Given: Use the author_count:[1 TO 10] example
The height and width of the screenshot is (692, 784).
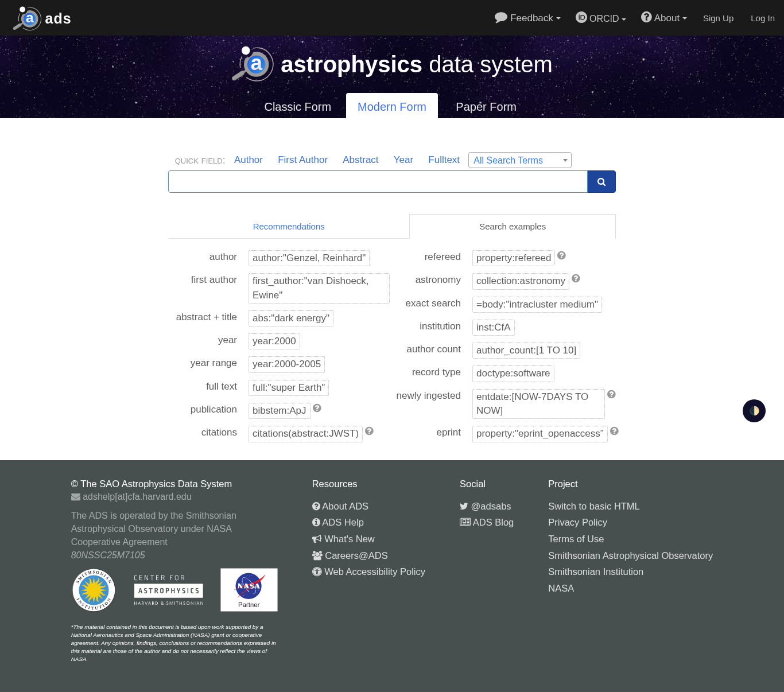Looking at the screenshot, I should 526,351.
